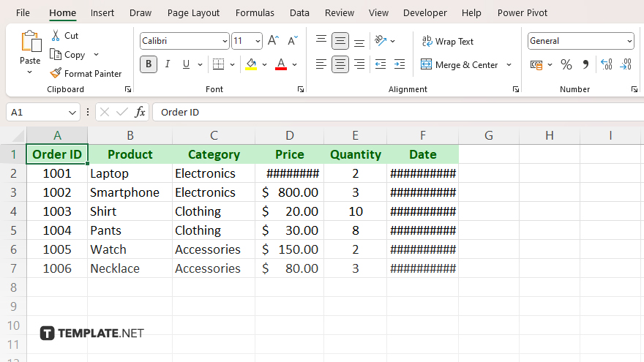This screenshot has width=644, height=362.
Task: Apply the red font color A
Action: [281, 64]
